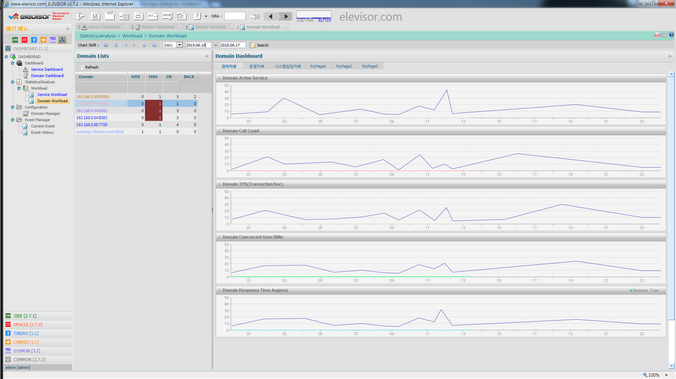Image resolution: width=676 pixels, height=379 pixels.
Task: Click the first icon in the top toolbar
Action: tap(81, 16)
